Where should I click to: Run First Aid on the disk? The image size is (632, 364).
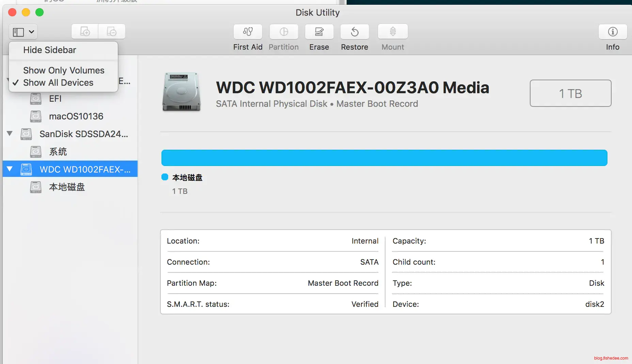(x=248, y=32)
